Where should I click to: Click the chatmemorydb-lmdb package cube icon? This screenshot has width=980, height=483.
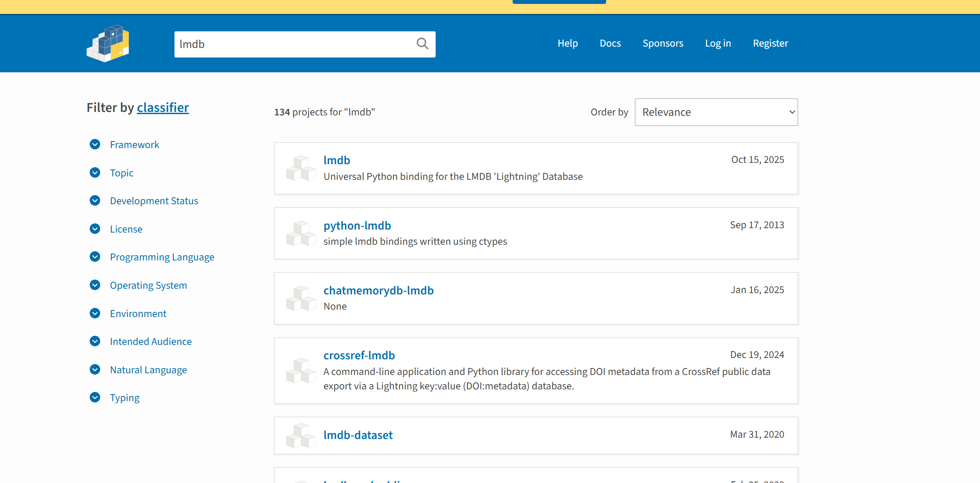coord(301,298)
